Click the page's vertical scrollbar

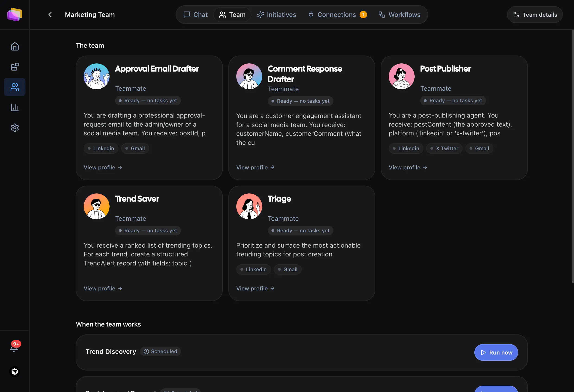coord(573,156)
